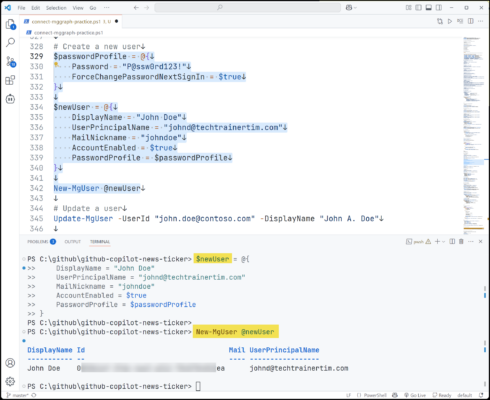Click the Update-MgUser cmdlet on line 345
Image resolution: width=490 pixels, height=400 pixels.
pos(83,219)
